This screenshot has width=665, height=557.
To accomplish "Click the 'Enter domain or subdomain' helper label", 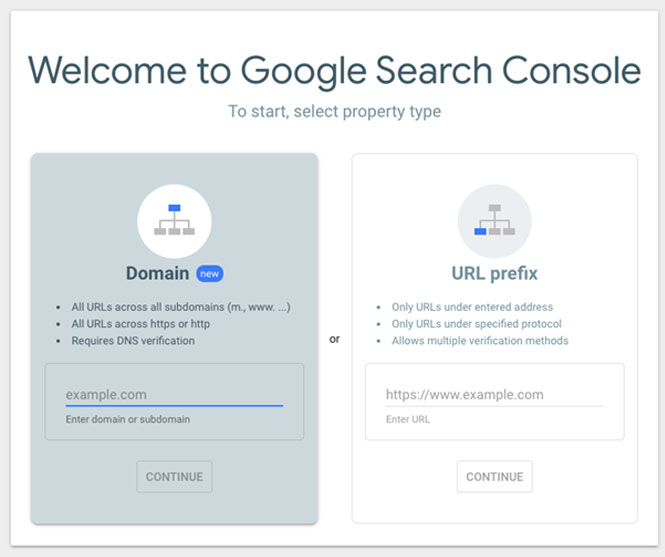I will point(128,419).
